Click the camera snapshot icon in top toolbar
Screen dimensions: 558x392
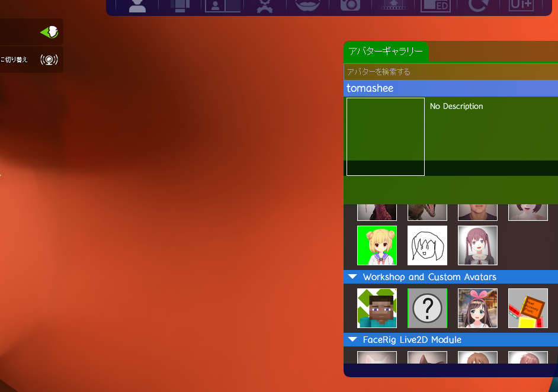(x=350, y=5)
